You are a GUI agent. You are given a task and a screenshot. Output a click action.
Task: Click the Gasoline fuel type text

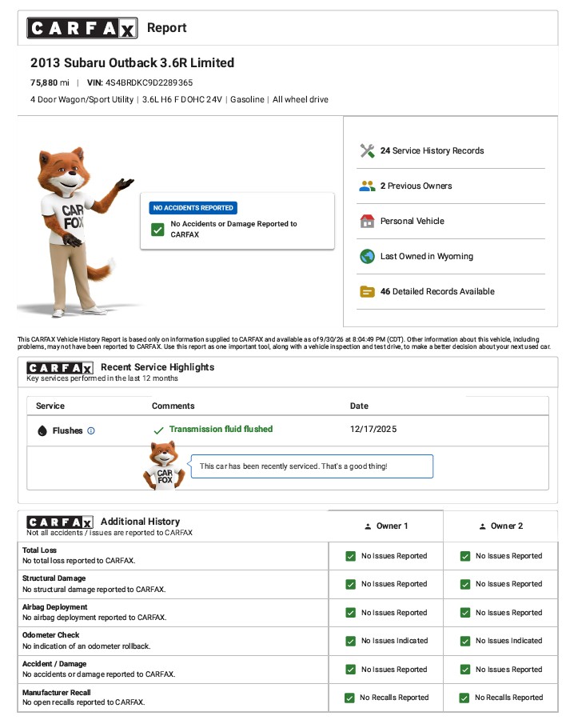[247, 100]
